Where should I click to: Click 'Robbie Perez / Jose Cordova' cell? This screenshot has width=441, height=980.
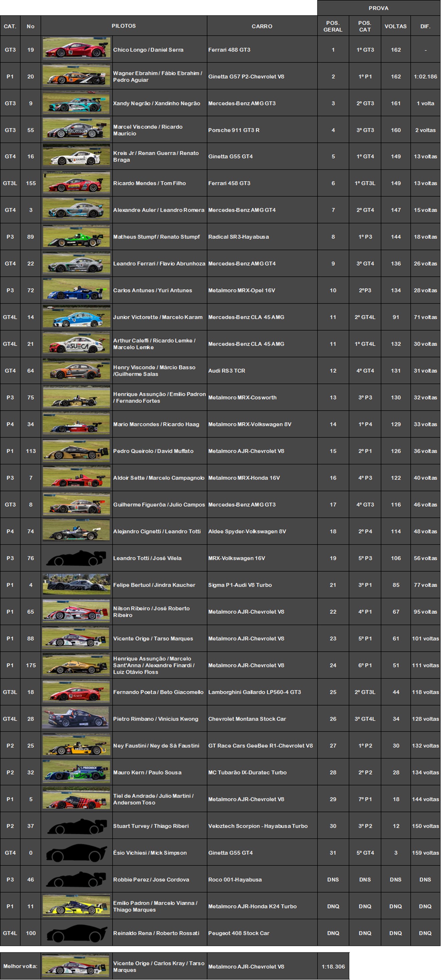click(x=160, y=880)
